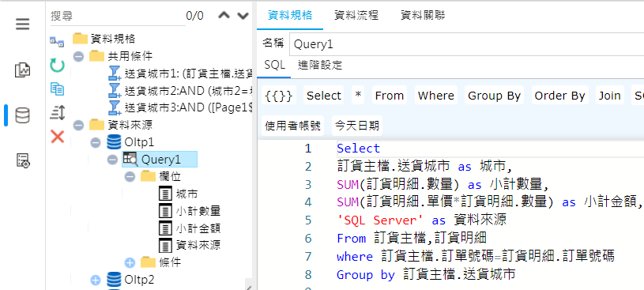Collapse the Query1 tree node

112,160
